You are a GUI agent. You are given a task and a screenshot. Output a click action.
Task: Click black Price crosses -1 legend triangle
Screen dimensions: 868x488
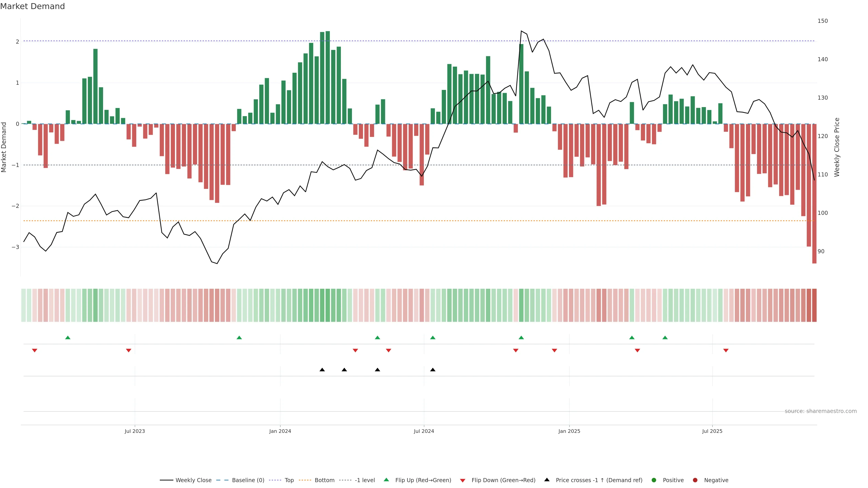(x=547, y=480)
